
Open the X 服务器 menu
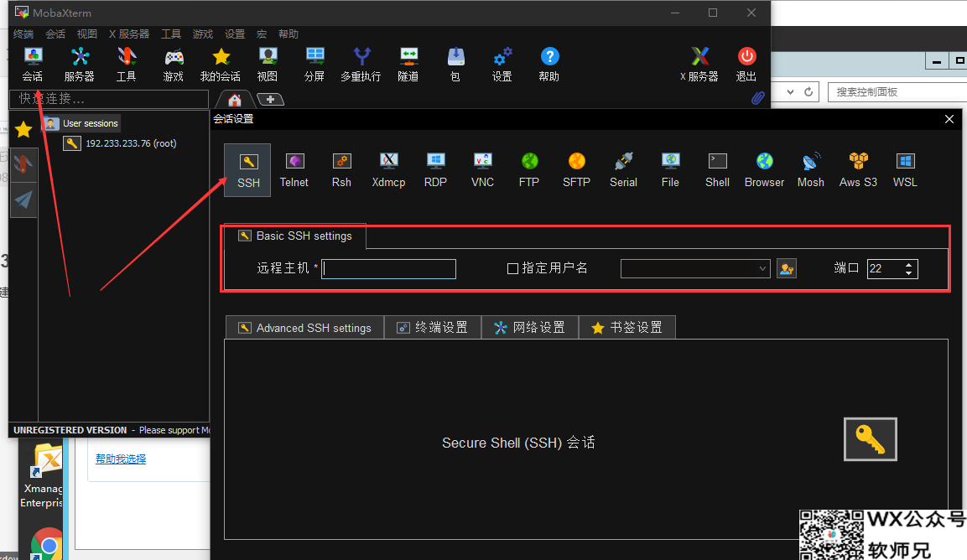tap(129, 34)
